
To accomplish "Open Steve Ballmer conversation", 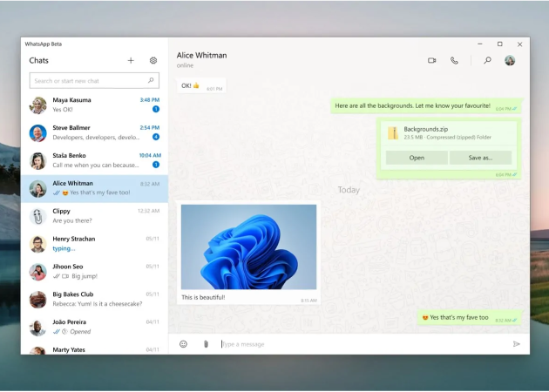I will (x=94, y=133).
